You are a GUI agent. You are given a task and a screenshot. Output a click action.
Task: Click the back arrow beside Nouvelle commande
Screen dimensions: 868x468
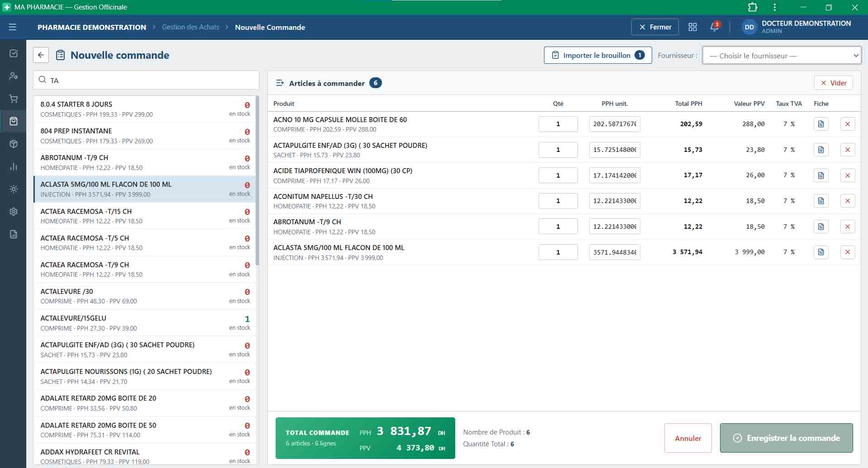pos(41,55)
